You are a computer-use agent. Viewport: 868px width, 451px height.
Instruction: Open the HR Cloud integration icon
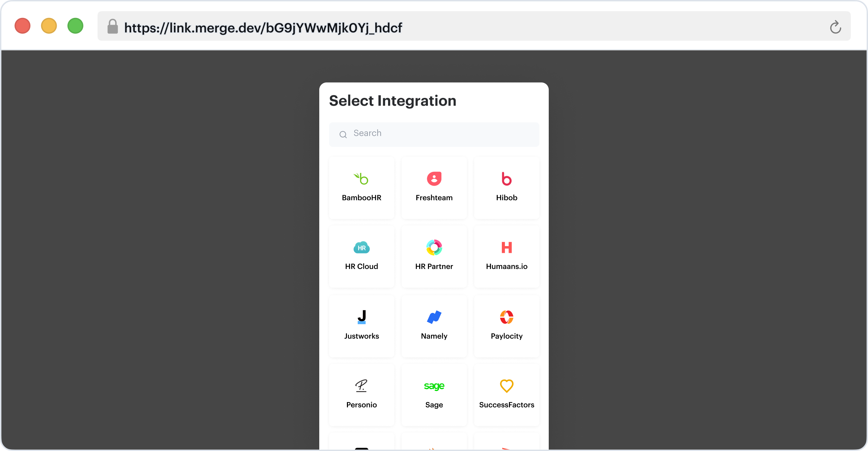click(361, 248)
